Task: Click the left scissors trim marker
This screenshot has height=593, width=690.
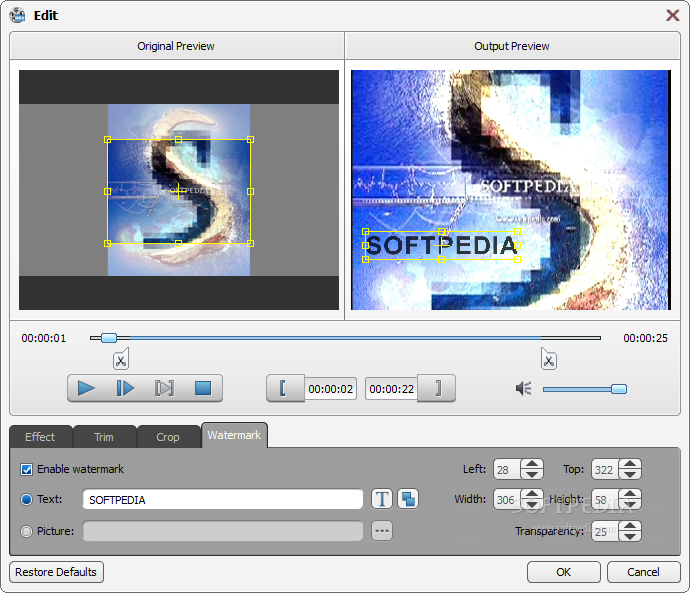Action: point(121,359)
